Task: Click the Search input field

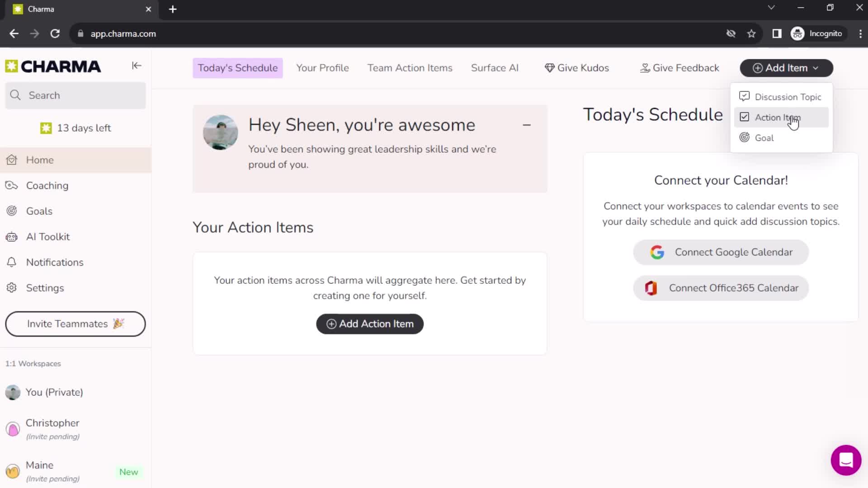Action: [75, 95]
